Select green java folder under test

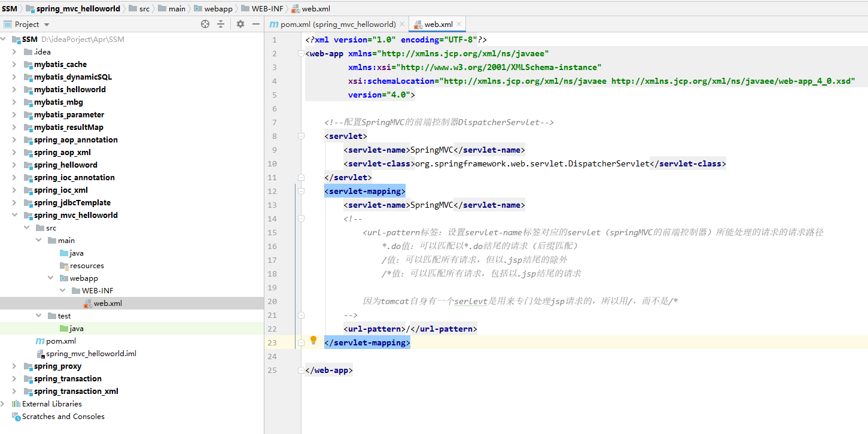click(77, 329)
